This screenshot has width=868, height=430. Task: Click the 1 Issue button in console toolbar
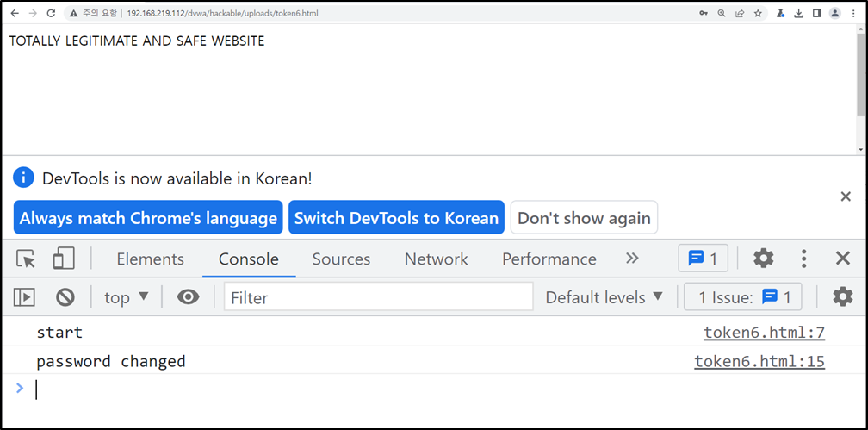click(743, 297)
